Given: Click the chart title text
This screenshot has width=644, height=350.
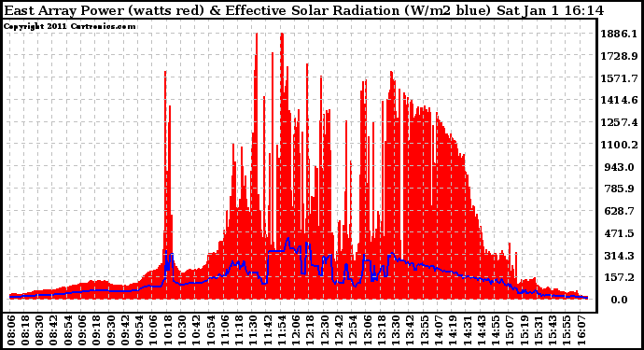Looking at the screenshot, I should [x=303, y=10].
